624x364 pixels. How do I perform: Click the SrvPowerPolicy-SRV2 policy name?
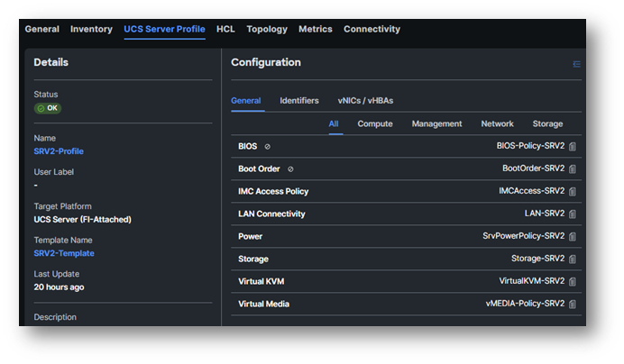[524, 236]
